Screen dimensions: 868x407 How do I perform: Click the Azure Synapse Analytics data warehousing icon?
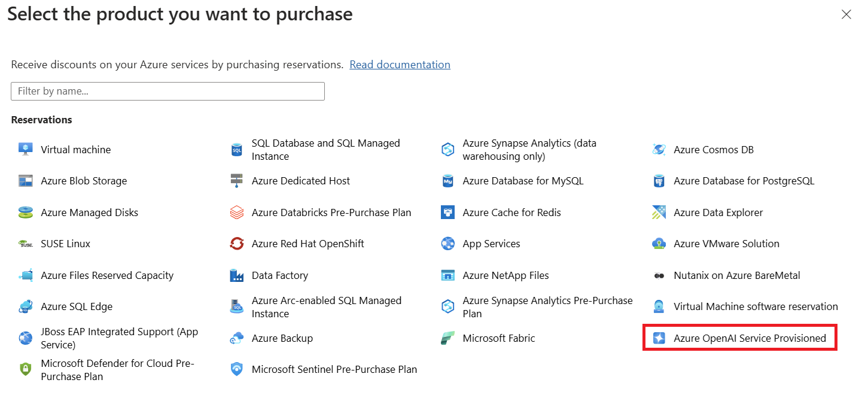(447, 150)
